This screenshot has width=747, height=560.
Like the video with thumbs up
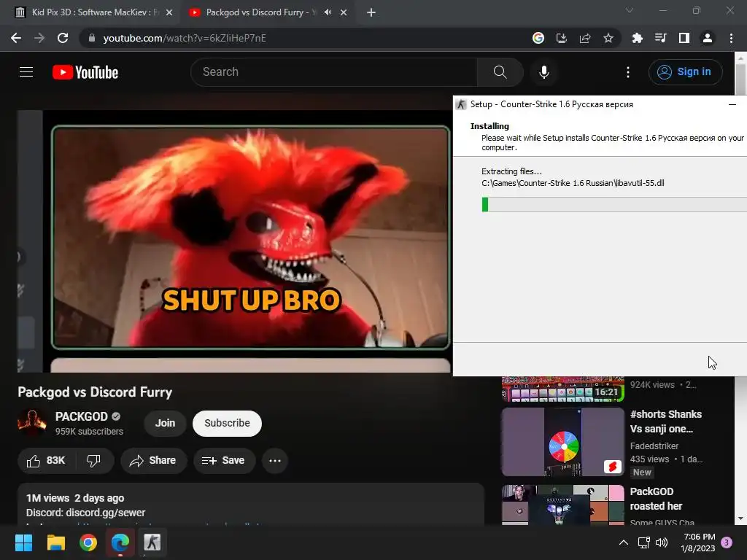pos(46,461)
